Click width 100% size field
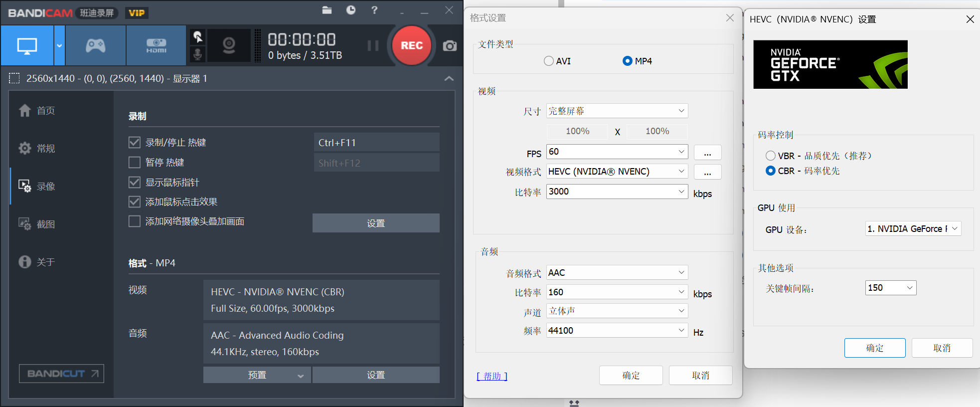The width and height of the screenshot is (980, 407). [x=577, y=131]
